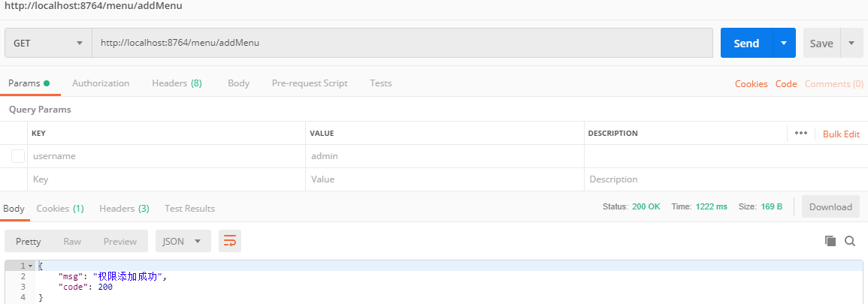Screen dimensions: 868x304
Task: Collapse JSON at line 1 fold arrow
Action: point(31,266)
